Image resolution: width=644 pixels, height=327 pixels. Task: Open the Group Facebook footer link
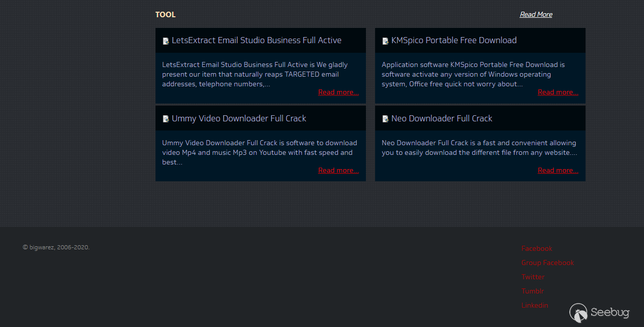[547, 263]
